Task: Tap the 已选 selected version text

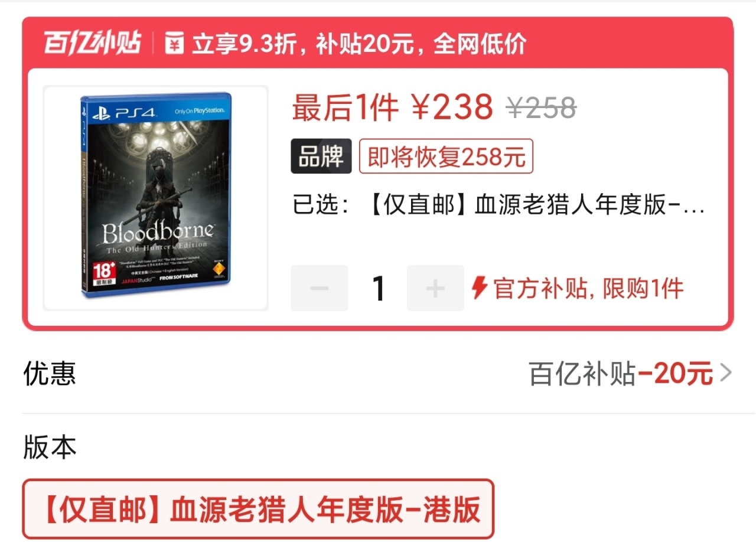Action: [499, 205]
